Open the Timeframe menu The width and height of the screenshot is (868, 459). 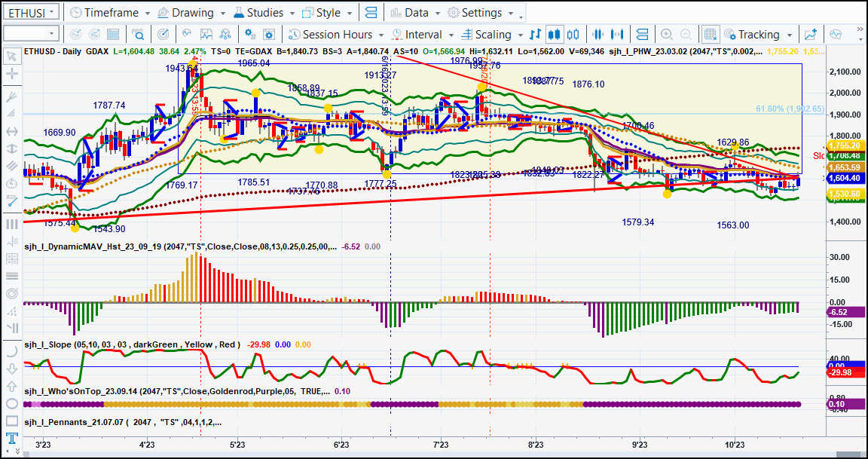(x=109, y=12)
